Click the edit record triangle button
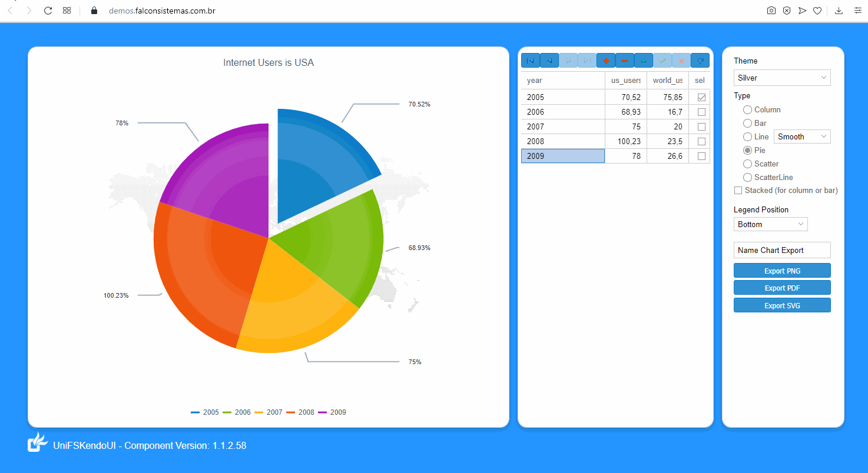This screenshot has width=868, height=473. pyautogui.click(x=644, y=61)
